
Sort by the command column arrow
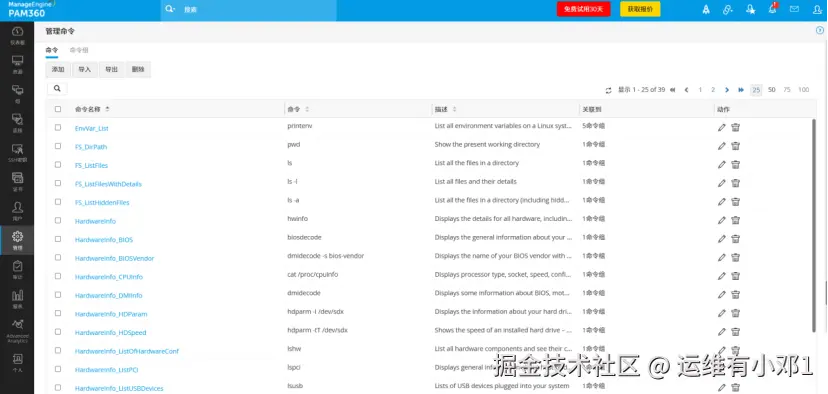tap(307, 109)
